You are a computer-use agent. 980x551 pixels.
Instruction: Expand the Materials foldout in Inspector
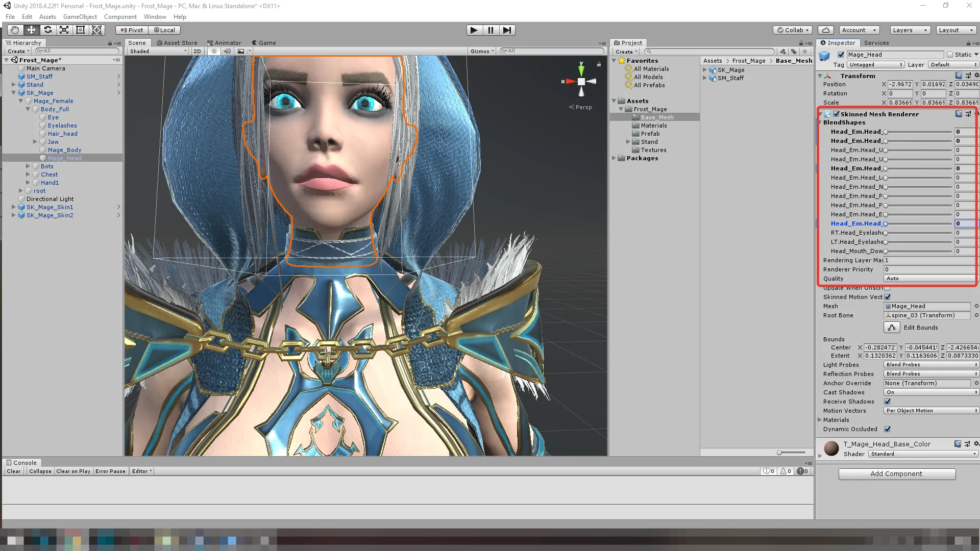click(820, 420)
